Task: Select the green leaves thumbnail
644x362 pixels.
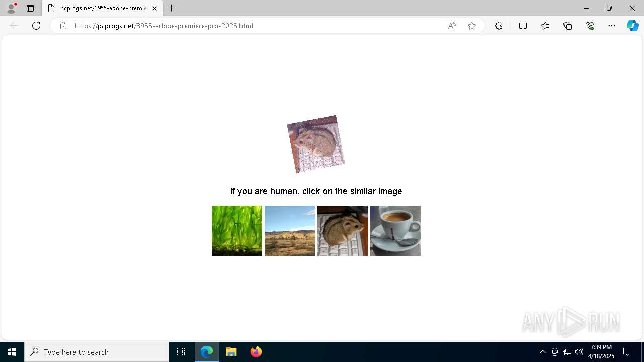Action: point(237,231)
